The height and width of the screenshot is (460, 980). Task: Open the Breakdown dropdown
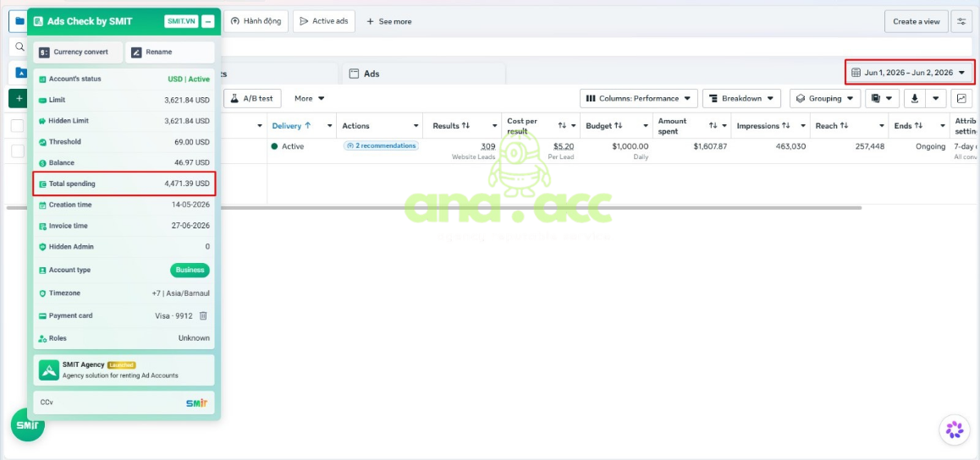[x=741, y=99]
